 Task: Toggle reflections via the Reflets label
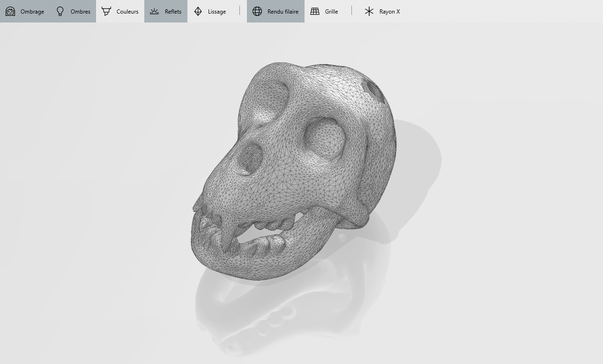tap(173, 12)
